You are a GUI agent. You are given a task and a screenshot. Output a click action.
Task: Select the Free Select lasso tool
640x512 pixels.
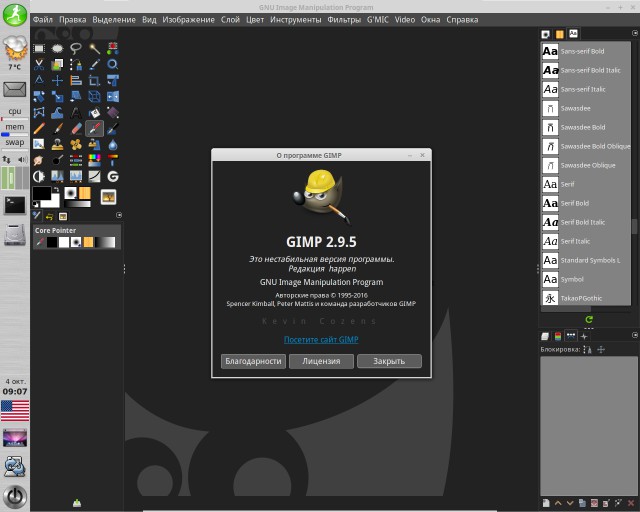point(76,49)
